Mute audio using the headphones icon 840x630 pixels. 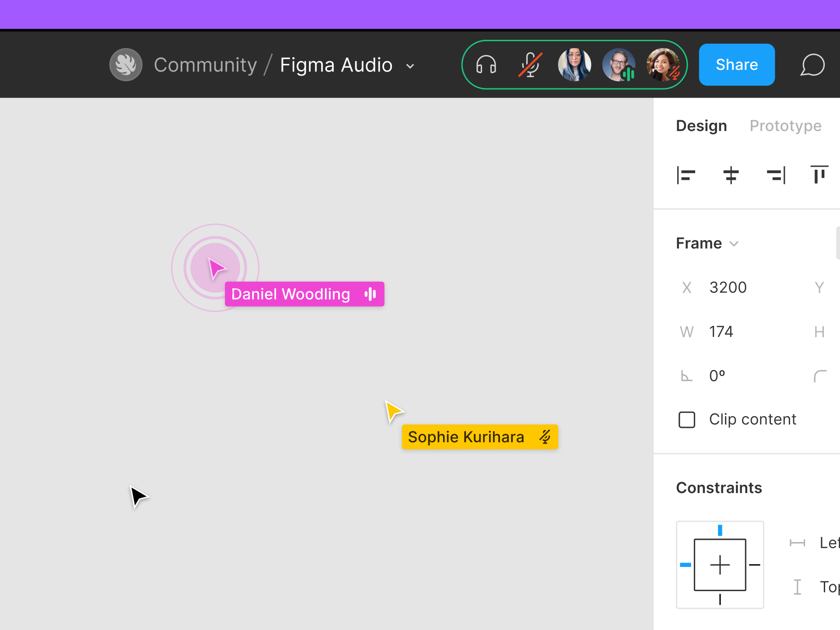(x=486, y=64)
